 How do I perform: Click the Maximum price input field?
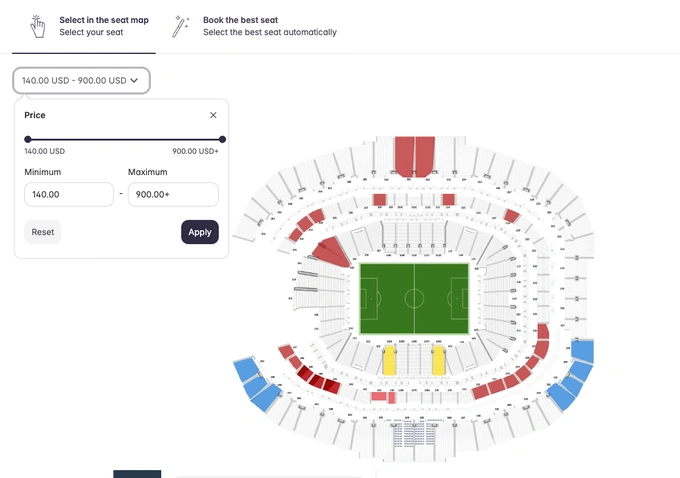(173, 194)
